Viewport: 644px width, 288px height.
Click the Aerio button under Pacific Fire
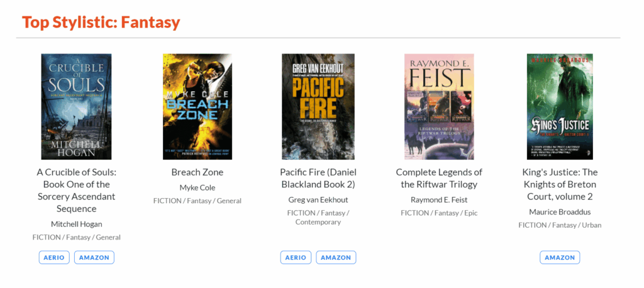click(296, 257)
